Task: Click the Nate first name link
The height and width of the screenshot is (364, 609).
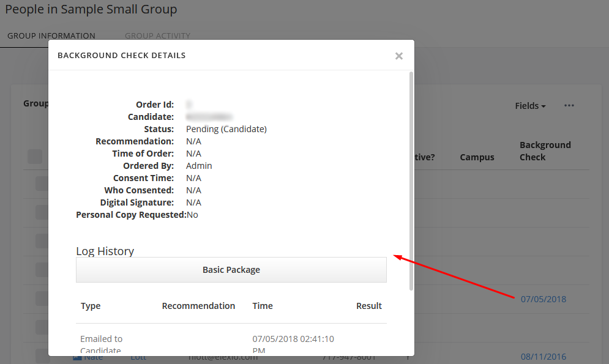Action: [x=94, y=358]
